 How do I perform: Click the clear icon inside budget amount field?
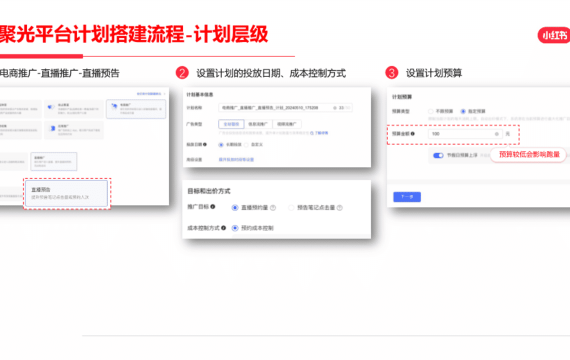click(x=496, y=134)
